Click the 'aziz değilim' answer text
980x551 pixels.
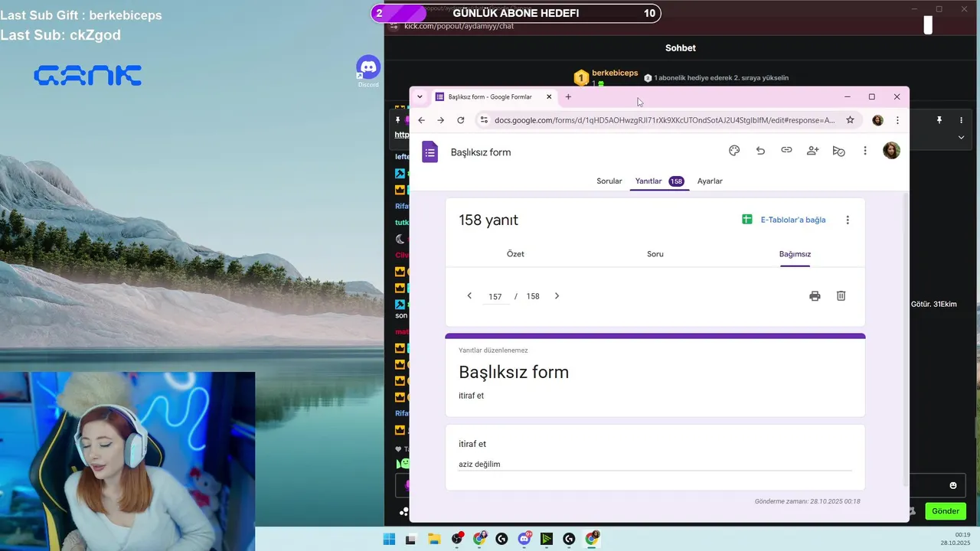(x=479, y=465)
